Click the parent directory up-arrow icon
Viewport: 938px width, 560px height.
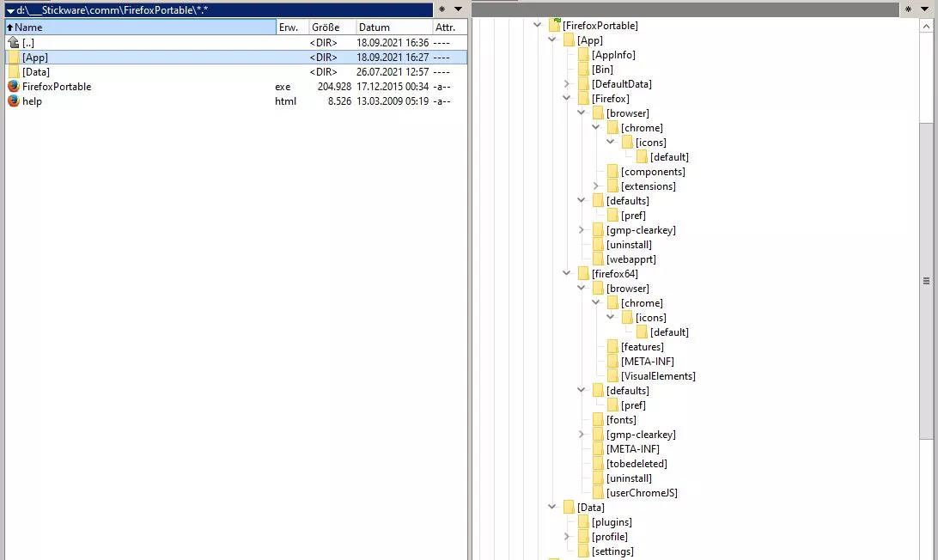pos(14,42)
